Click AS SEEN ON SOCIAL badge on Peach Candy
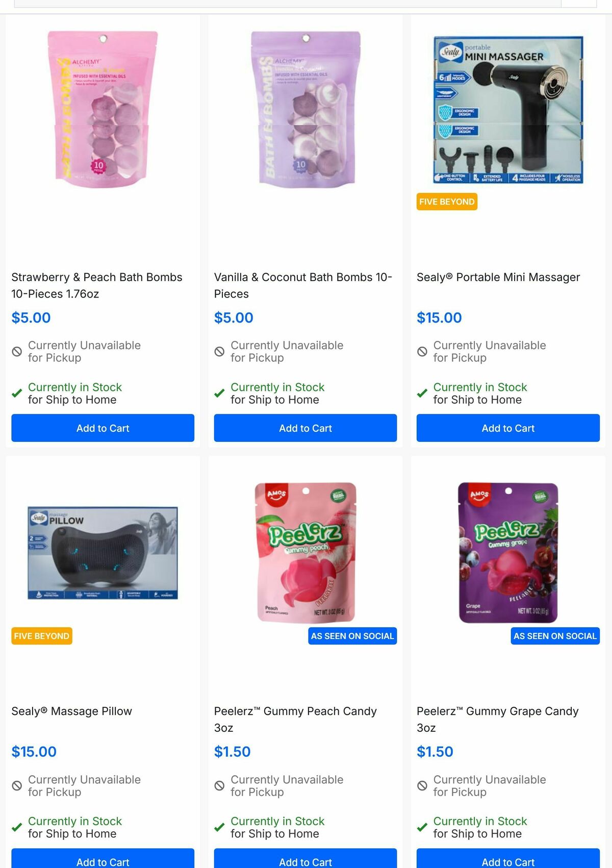Viewport: 612px width, 868px height. (x=352, y=636)
